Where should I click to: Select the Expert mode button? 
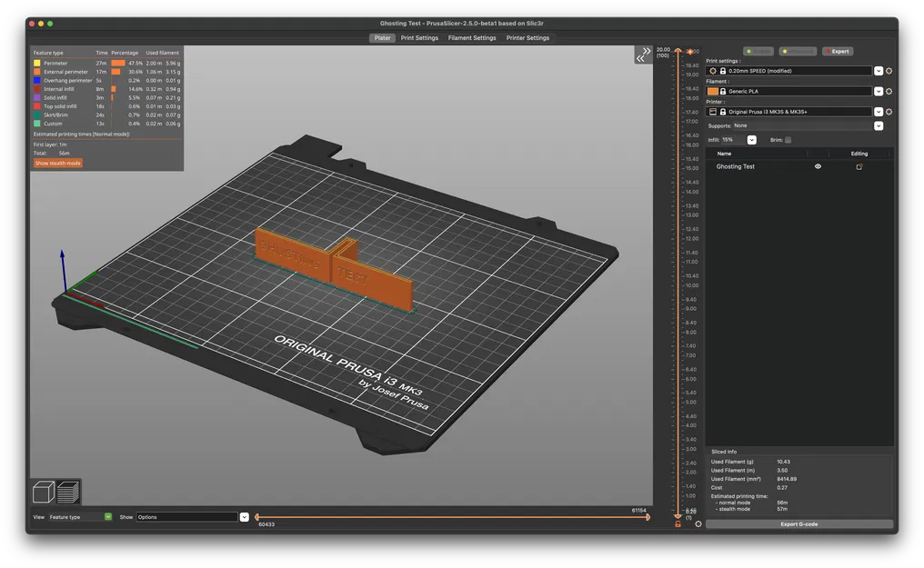(x=838, y=52)
